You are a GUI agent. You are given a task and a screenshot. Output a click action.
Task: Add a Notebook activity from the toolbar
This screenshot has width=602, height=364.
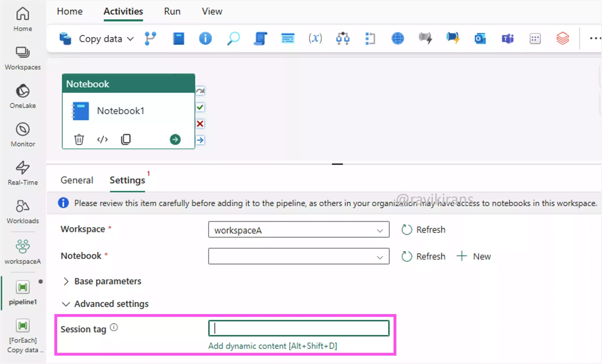tap(178, 39)
